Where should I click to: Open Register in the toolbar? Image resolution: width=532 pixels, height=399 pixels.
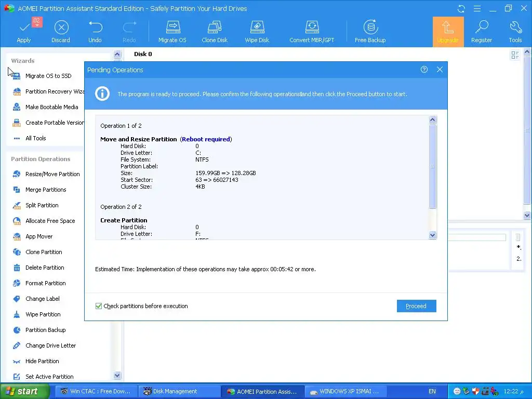(x=482, y=32)
